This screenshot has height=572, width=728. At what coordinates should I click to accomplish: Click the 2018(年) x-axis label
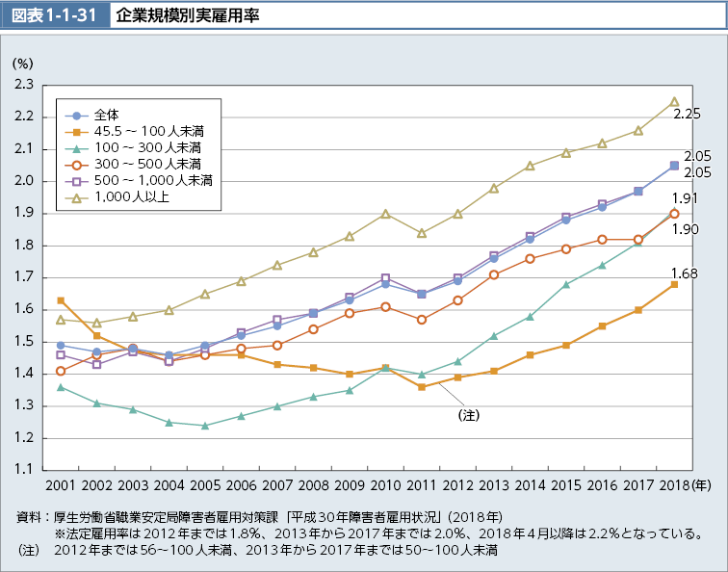(x=685, y=483)
